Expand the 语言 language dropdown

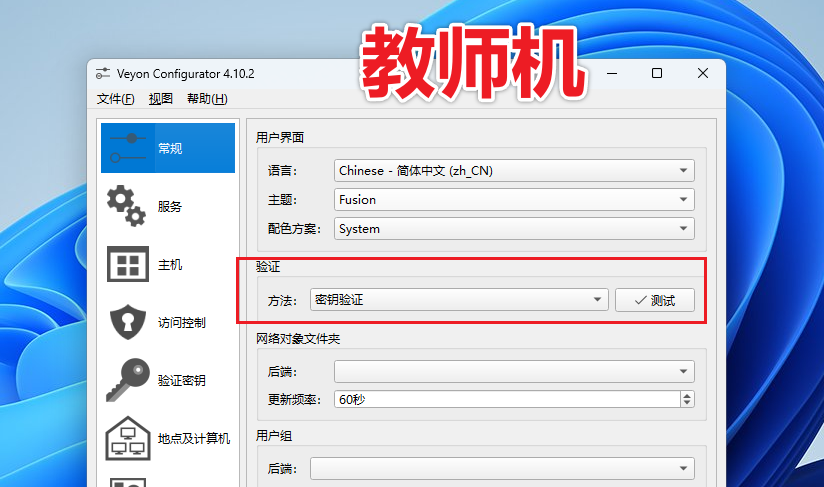[514, 171]
